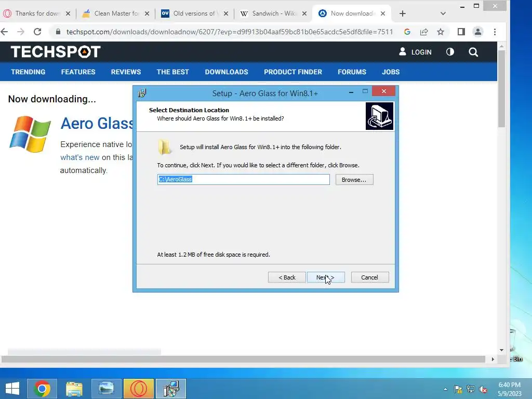Go to TechSpot home via logo
Screen dimensions: 532x399
[56, 52]
